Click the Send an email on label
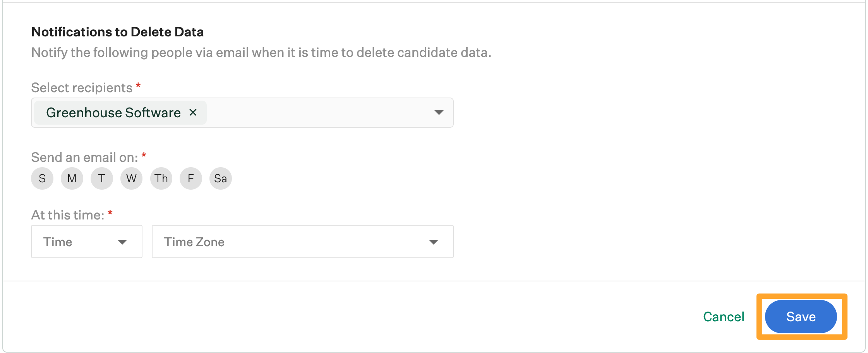Screen dimensions: 868x353 click(84, 158)
